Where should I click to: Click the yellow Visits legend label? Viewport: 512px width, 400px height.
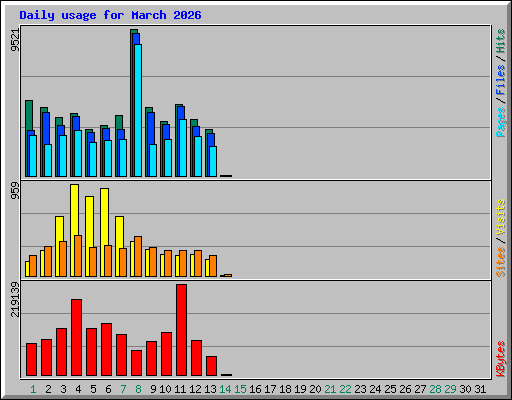click(501, 218)
